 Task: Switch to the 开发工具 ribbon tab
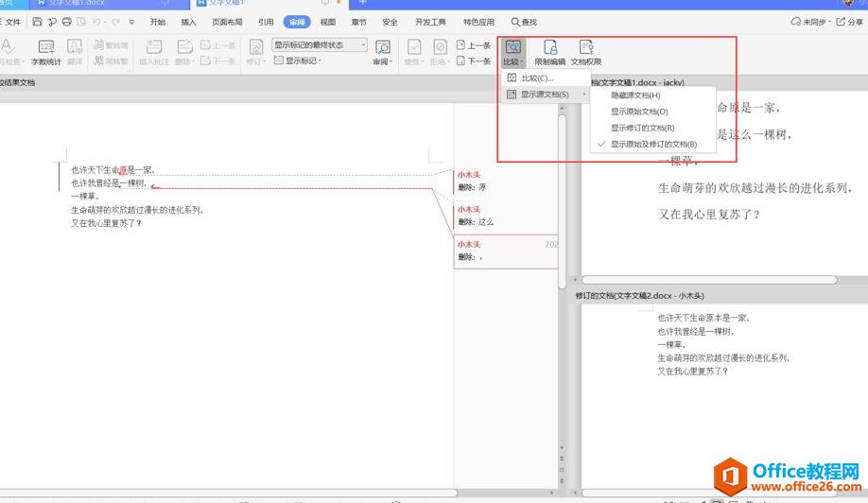(430, 22)
